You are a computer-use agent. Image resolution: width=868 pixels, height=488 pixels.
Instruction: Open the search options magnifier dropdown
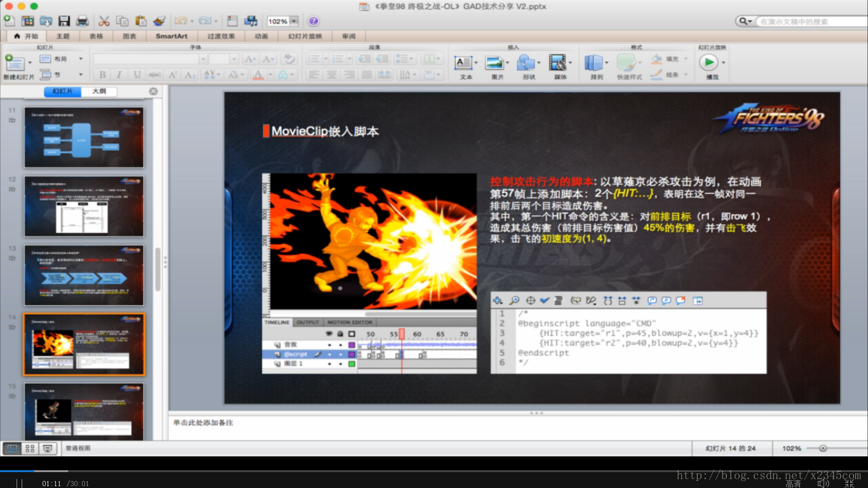[x=745, y=22]
